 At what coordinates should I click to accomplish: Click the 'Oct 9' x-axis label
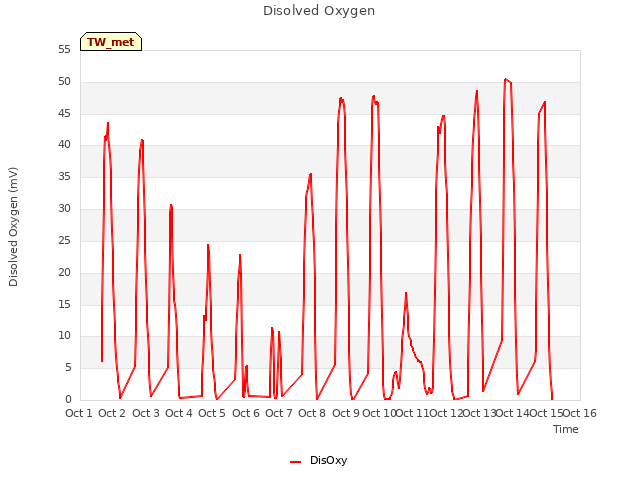pyautogui.click(x=346, y=413)
